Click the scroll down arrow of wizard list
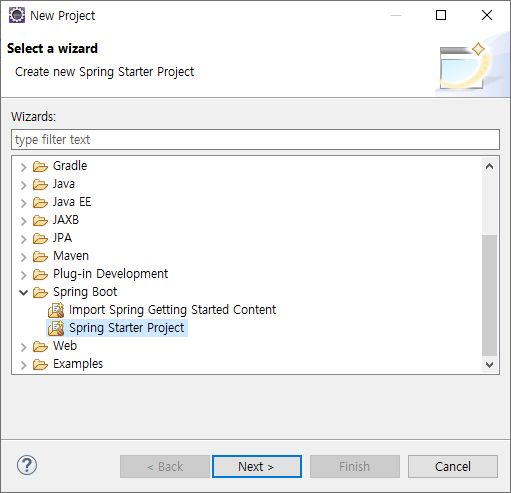 pos(489,364)
